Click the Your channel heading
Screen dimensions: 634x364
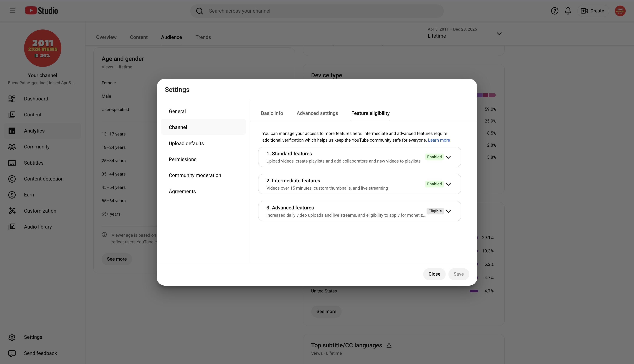pos(42,75)
